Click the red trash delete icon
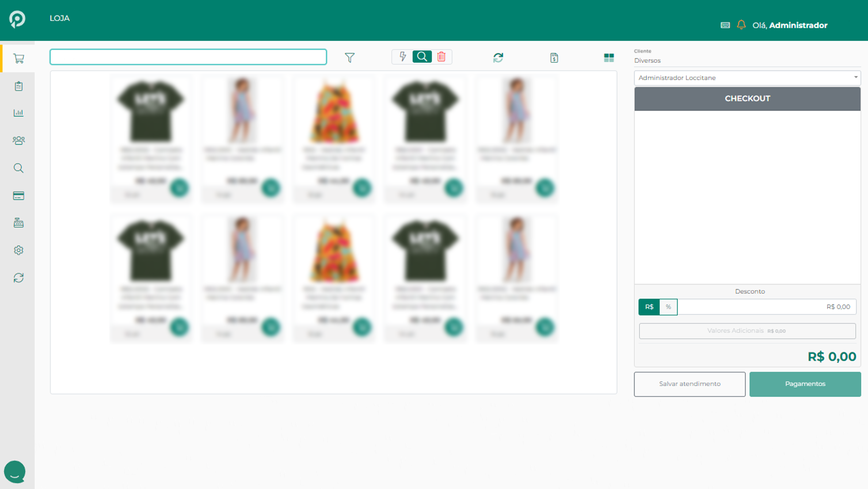The width and height of the screenshot is (868, 489). tap(441, 57)
